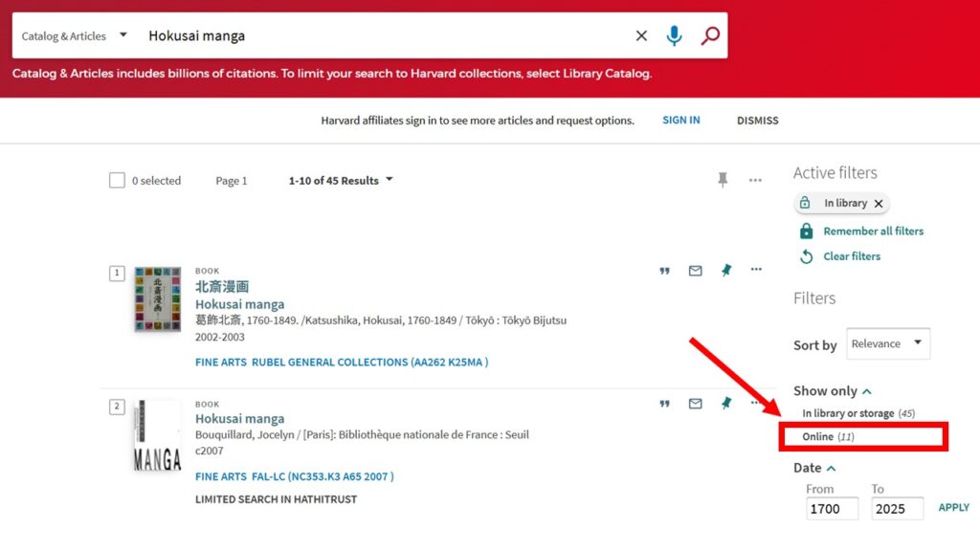Filter results to Online only
Viewport: 980px width, 551px height.
pyautogui.click(x=818, y=437)
